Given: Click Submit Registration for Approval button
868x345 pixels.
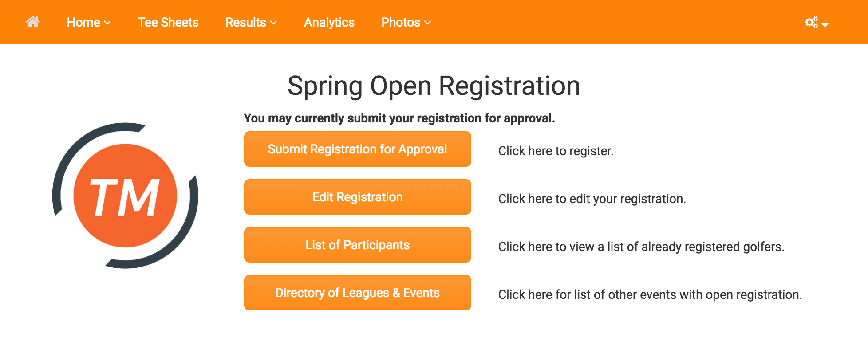Looking at the screenshot, I should (358, 149).
